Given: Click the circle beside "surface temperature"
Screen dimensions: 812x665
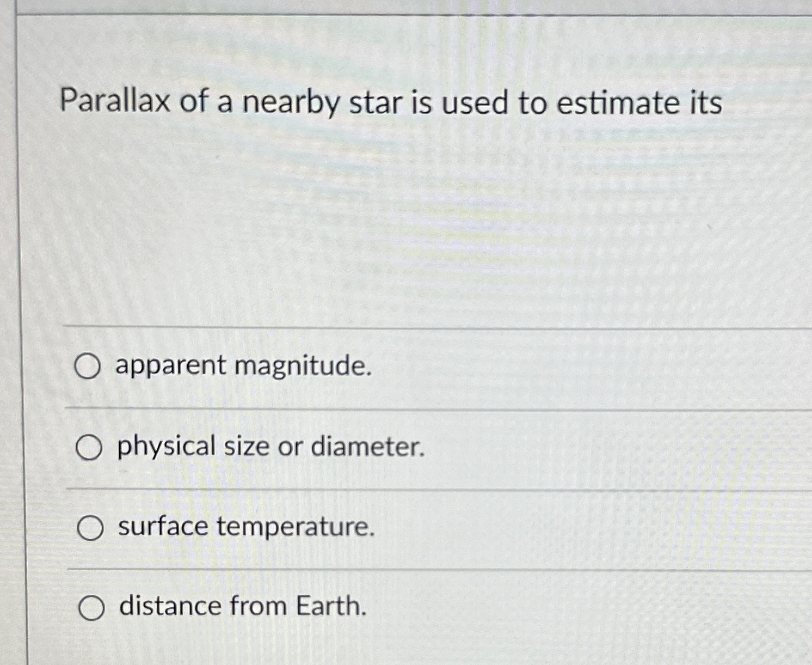Looking at the screenshot, I should coord(89,527).
